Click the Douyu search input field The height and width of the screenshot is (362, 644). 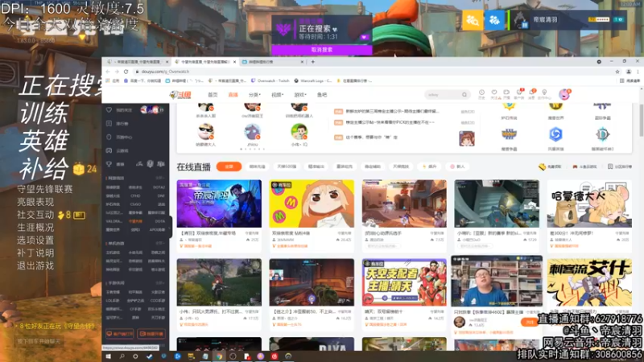point(443,95)
